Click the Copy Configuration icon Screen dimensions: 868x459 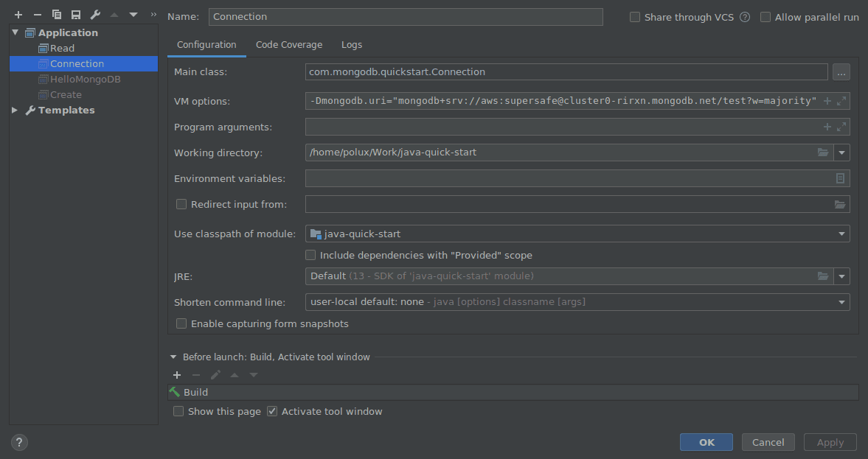pos(57,15)
